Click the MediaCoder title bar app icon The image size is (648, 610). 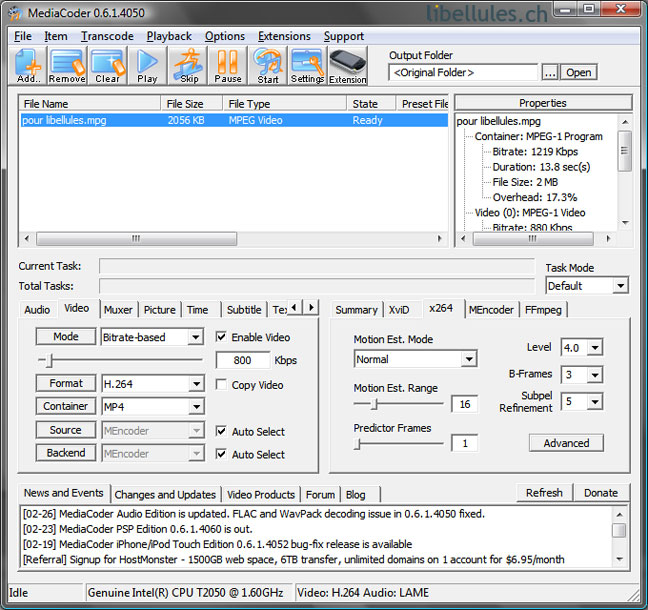point(15,13)
